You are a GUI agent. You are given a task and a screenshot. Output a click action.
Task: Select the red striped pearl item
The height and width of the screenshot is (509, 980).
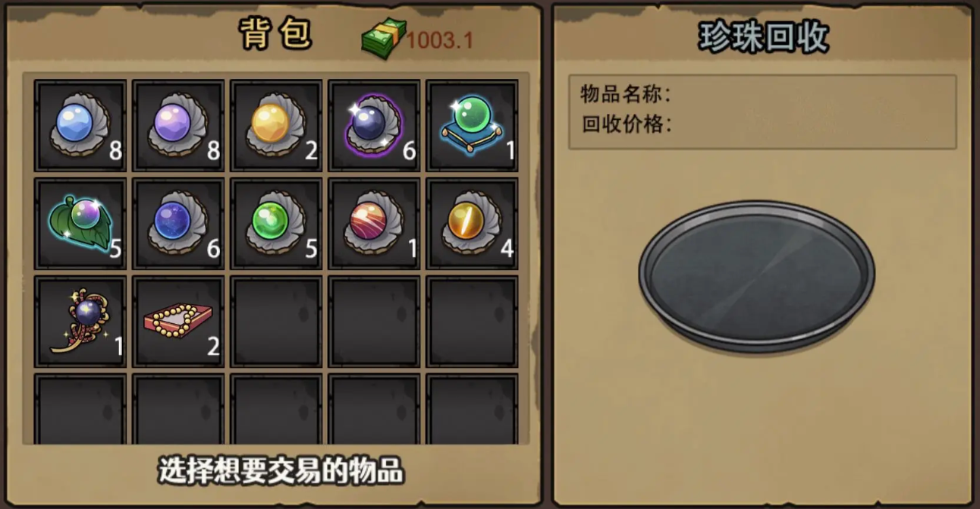[x=374, y=224]
